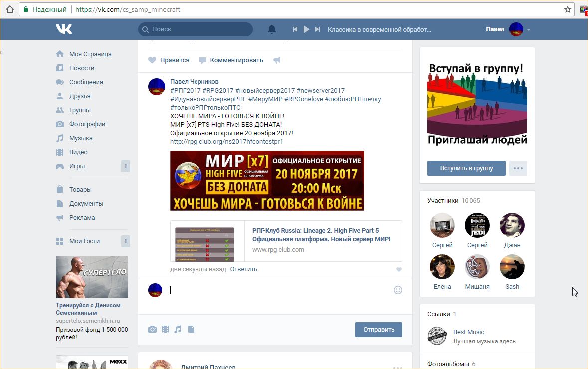Click the Вступай в группу group cover image
The width and height of the screenshot is (588, 369).
pos(477,104)
